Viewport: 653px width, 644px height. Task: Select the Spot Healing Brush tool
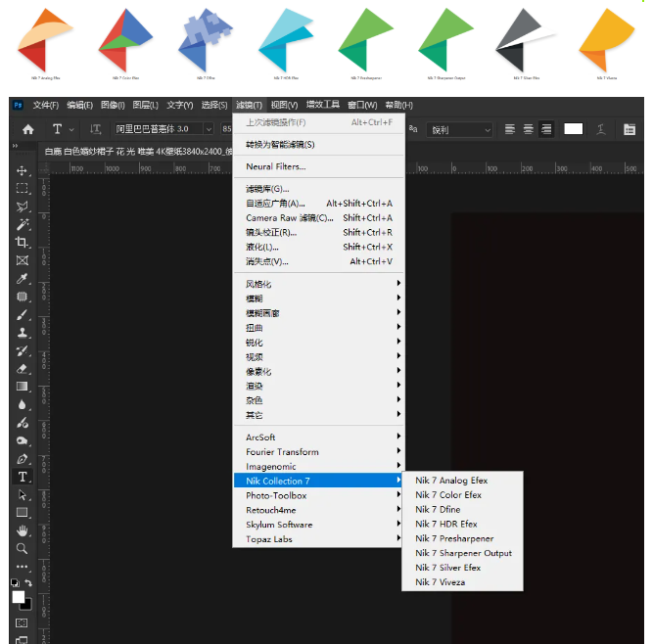[x=23, y=297]
